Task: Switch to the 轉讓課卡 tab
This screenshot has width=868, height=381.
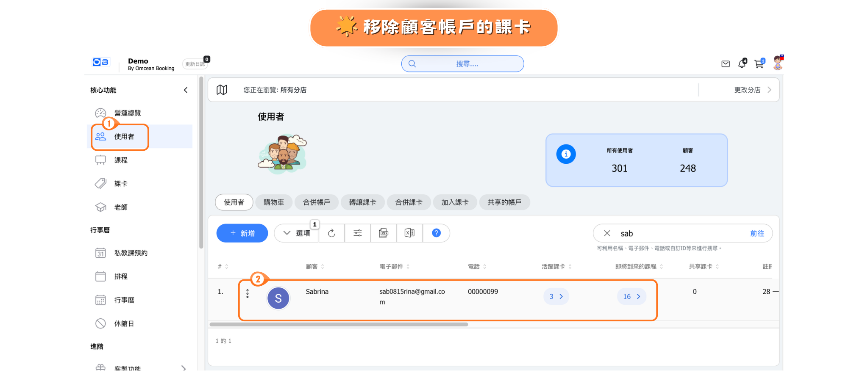Action: [362, 202]
